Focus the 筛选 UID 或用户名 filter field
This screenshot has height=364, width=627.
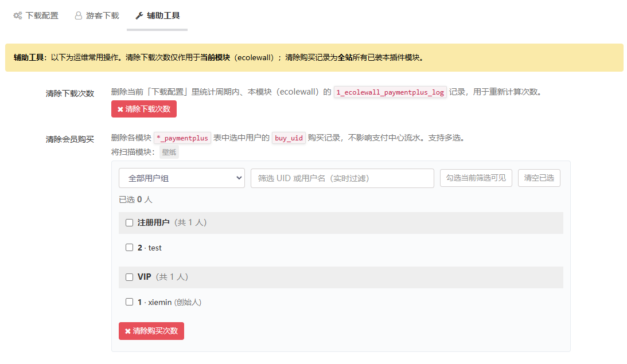tap(342, 178)
